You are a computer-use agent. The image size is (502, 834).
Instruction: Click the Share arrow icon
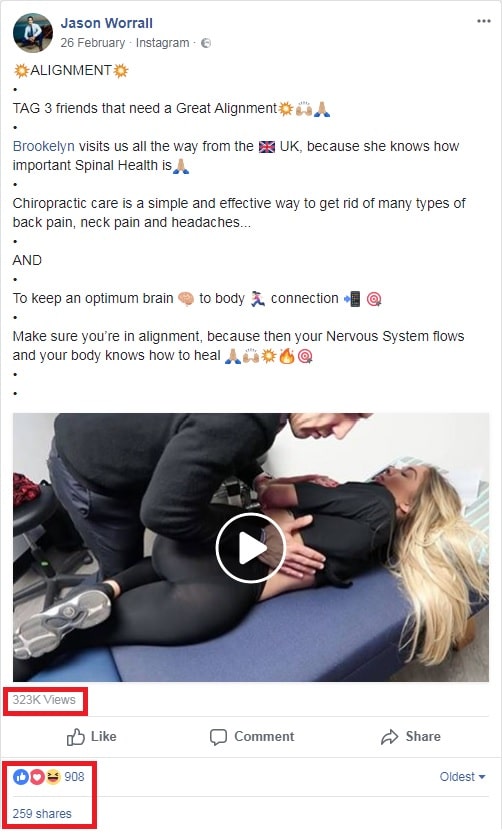[389, 737]
